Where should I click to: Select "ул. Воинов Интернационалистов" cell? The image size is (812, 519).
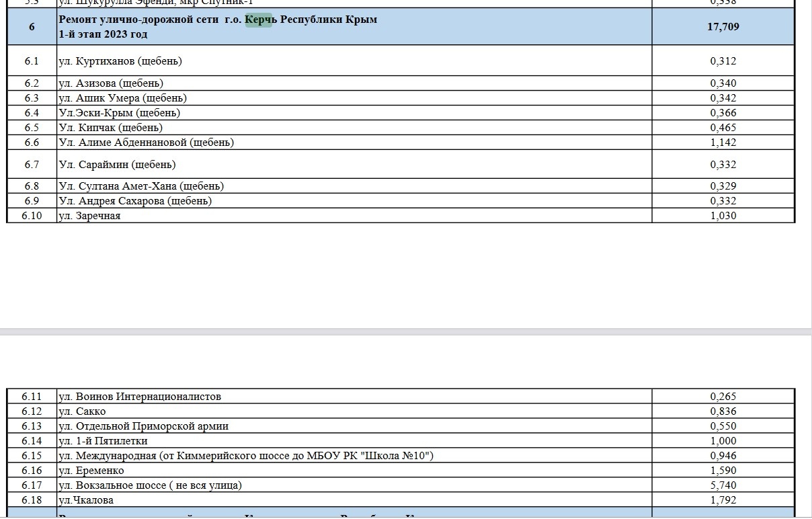coord(140,397)
